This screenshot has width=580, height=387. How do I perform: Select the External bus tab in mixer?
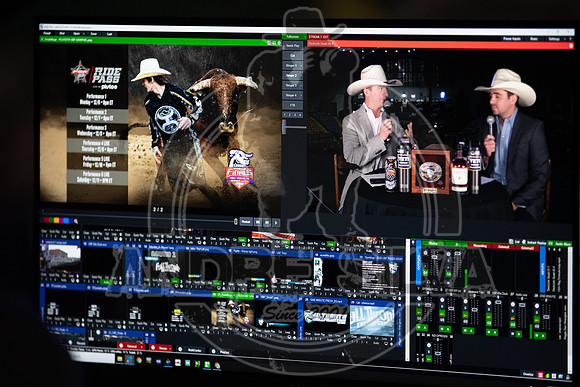[x=503, y=246]
